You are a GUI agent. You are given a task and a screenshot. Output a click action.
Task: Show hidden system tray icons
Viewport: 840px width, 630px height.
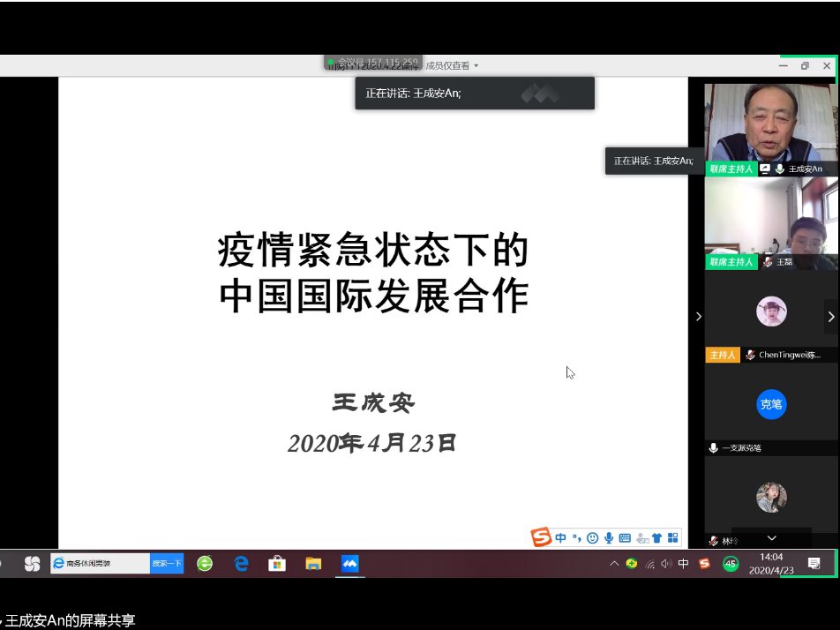pyautogui.click(x=615, y=565)
